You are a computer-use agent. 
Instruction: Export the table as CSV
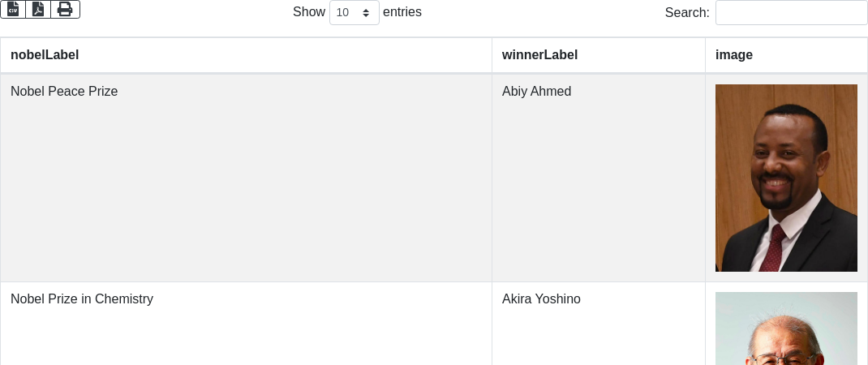13,9
